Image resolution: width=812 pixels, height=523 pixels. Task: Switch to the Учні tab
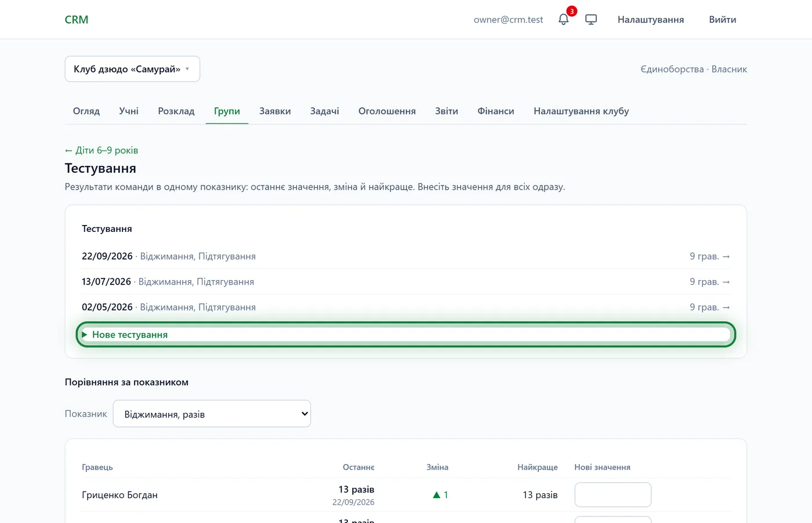[x=129, y=111]
